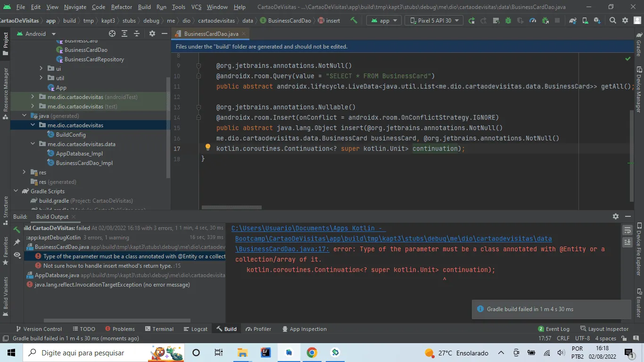644x362 pixels.
Task: Click the yellow lightbulb quick-fix icon
Action: point(207,148)
